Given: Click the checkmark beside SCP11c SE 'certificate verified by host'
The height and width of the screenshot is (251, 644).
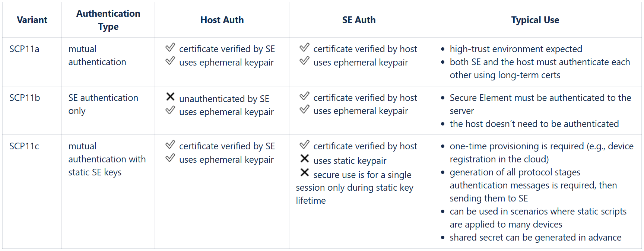Looking at the screenshot, I should click(305, 144).
